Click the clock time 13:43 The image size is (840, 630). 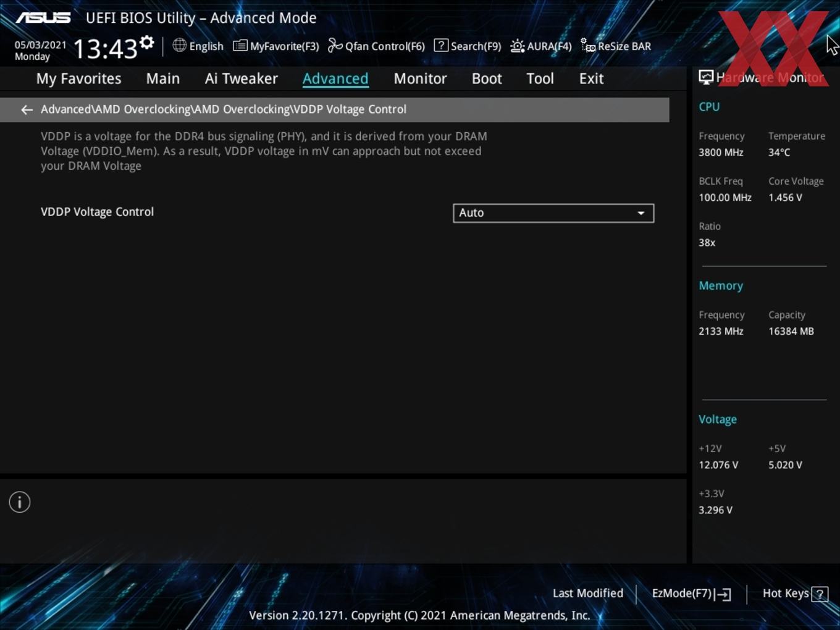pos(105,48)
